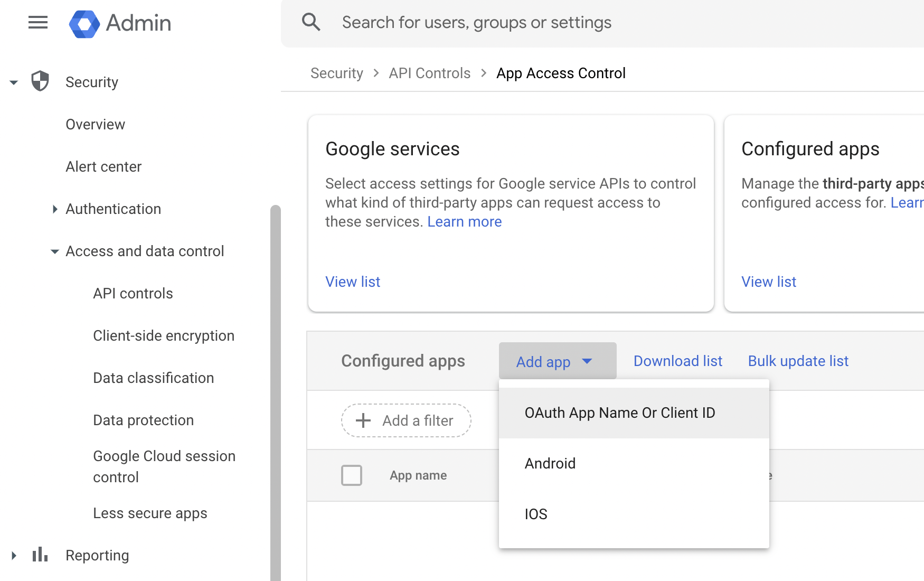Collapse Access and data control arrow
Image resolution: width=924 pixels, height=581 pixels.
55,251
